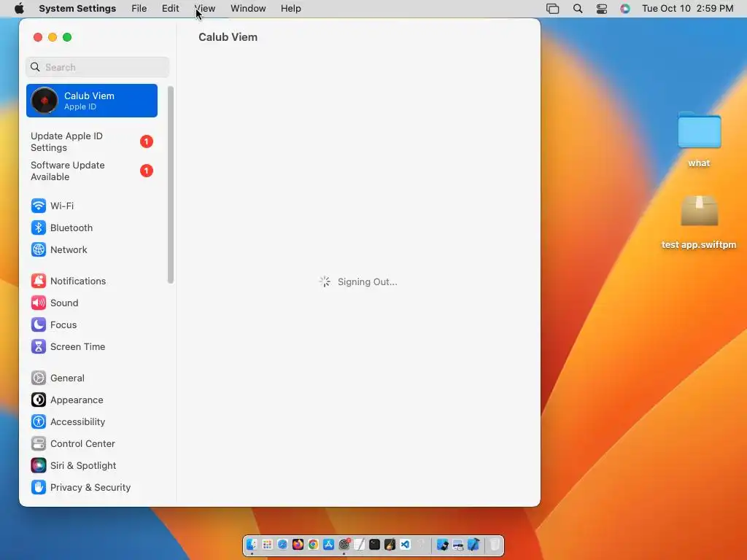Open the Edit menu

pyautogui.click(x=170, y=9)
